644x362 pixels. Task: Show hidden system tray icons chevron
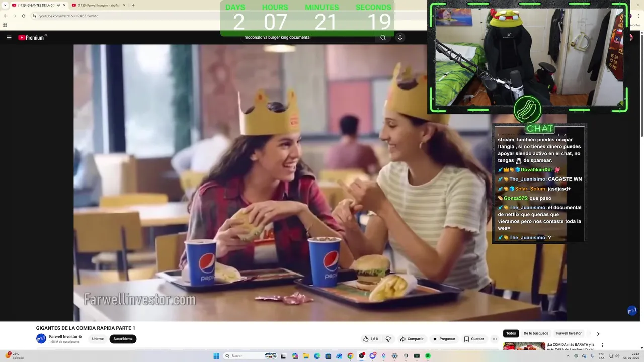tap(568, 356)
